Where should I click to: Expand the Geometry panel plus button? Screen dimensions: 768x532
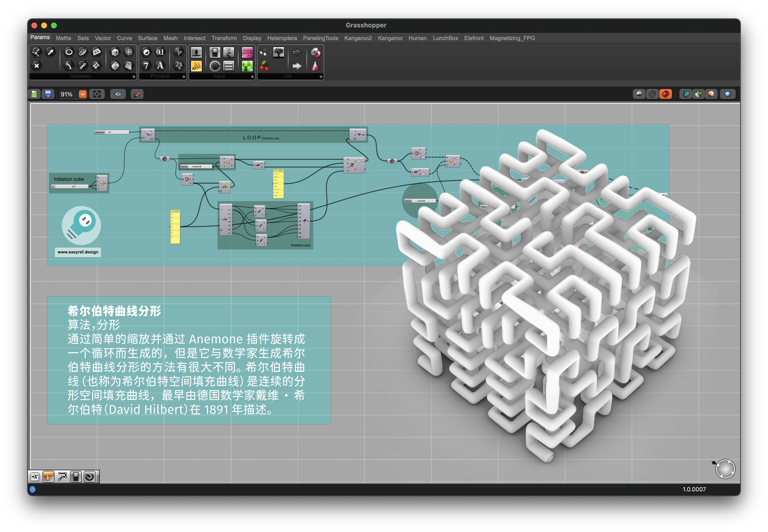click(x=134, y=77)
